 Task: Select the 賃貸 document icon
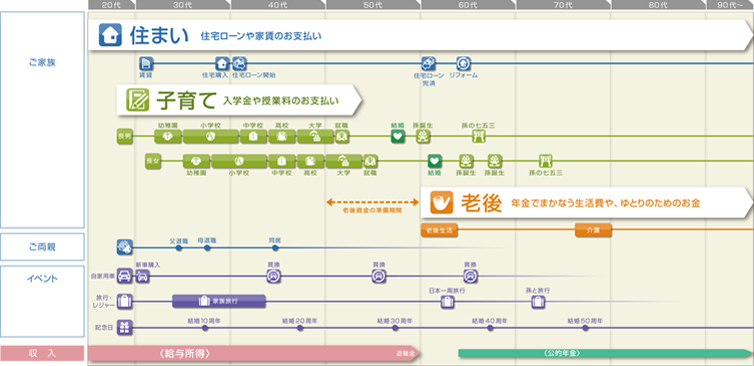coord(146,63)
